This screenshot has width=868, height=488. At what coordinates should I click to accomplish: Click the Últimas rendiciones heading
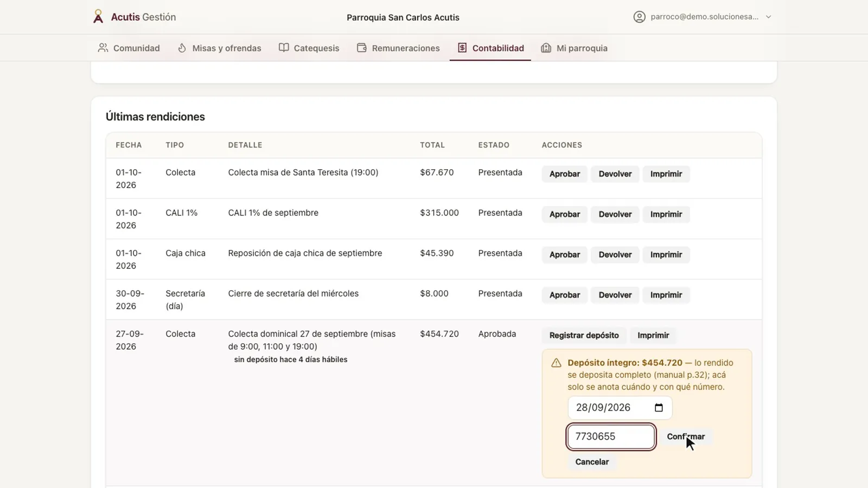click(x=155, y=117)
